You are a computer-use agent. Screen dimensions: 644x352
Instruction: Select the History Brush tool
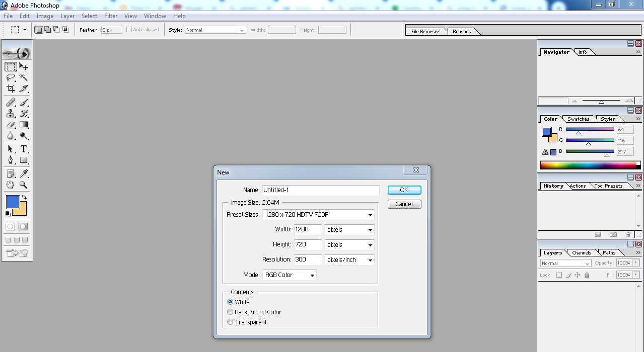click(x=24, y=114)
